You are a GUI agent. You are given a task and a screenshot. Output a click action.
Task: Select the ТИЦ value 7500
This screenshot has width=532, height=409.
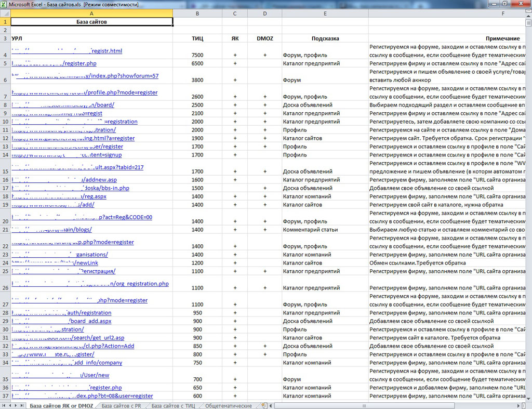[x=197, y=51]
